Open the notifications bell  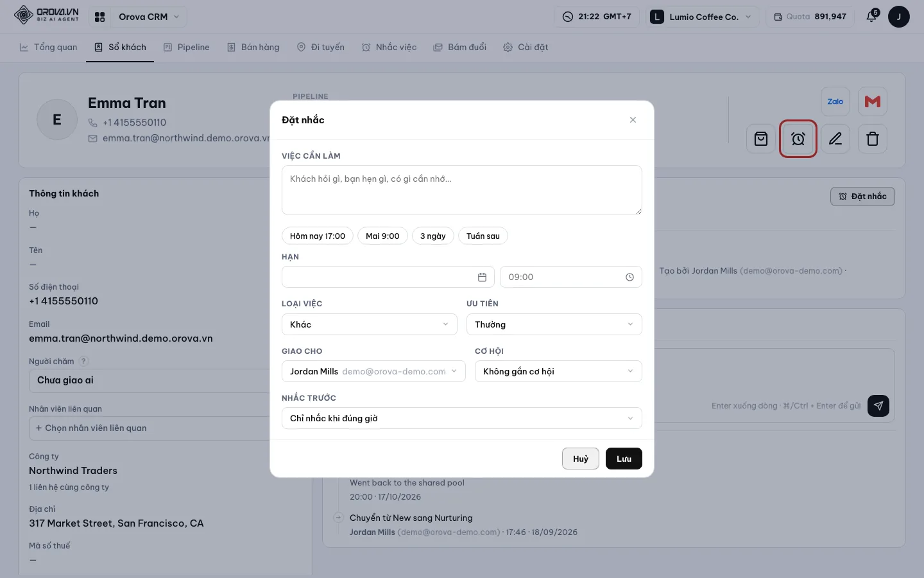point(871,17)
